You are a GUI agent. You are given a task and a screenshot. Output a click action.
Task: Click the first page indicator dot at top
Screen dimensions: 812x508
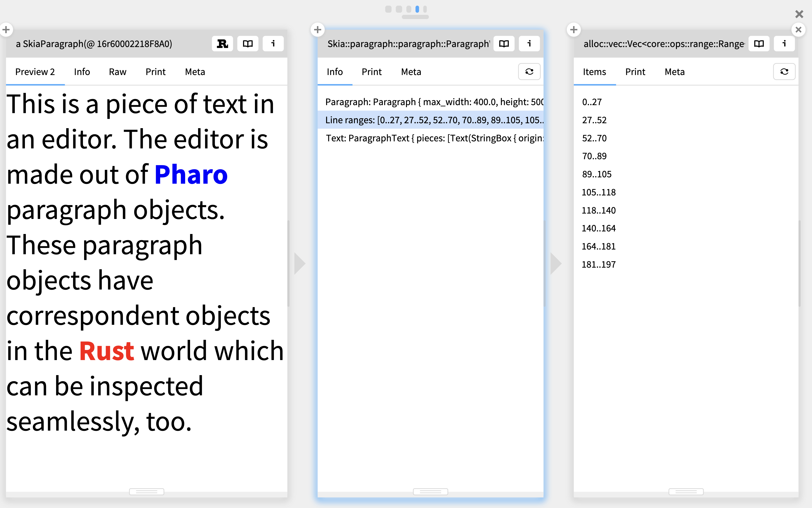(388, 9)
